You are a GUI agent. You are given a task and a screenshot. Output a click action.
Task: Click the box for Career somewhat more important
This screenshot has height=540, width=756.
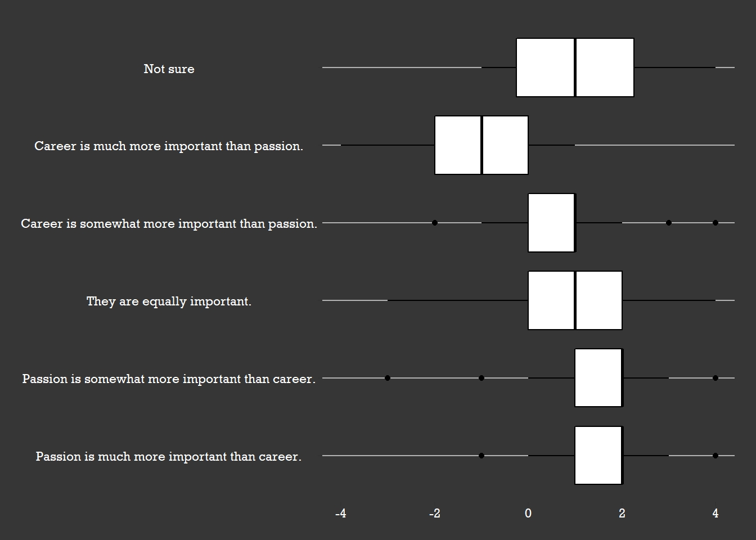[551, 223]
